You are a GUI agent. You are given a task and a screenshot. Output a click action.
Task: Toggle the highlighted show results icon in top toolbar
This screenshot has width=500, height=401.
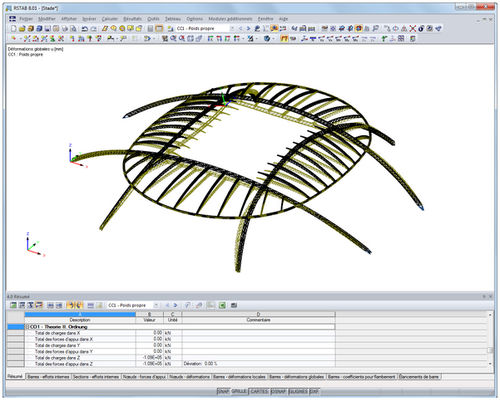pos(274,29)
